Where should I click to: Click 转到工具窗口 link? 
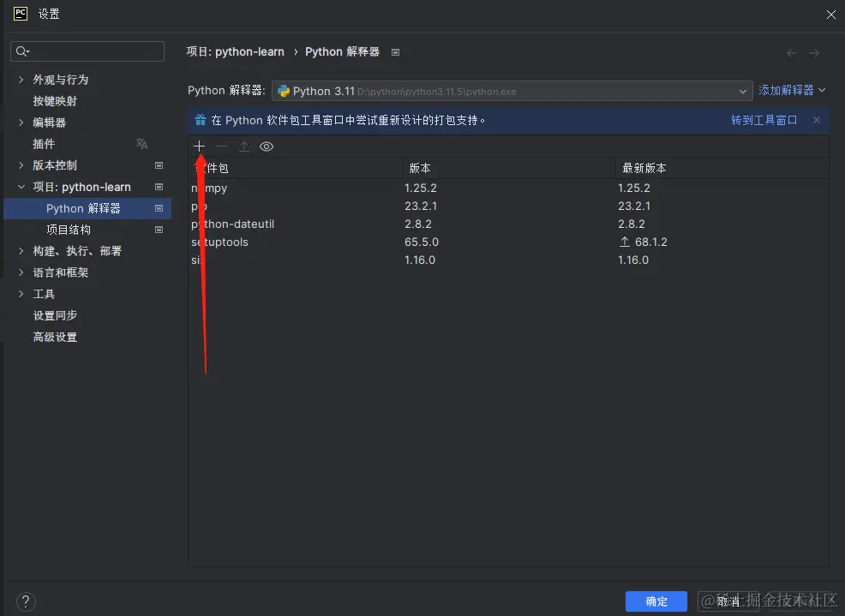[x=764, y=120]
